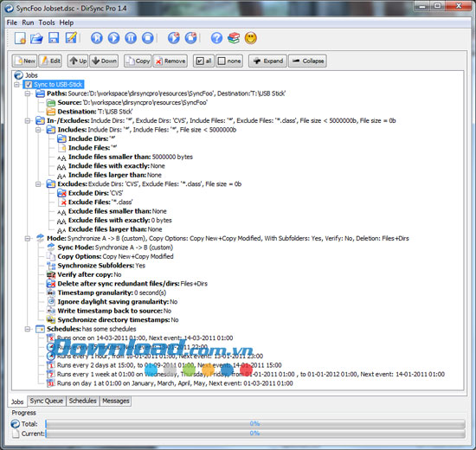This screenshot has height=450, width=476.
Task: Collapse the Paths node
Action: [28, 93]
